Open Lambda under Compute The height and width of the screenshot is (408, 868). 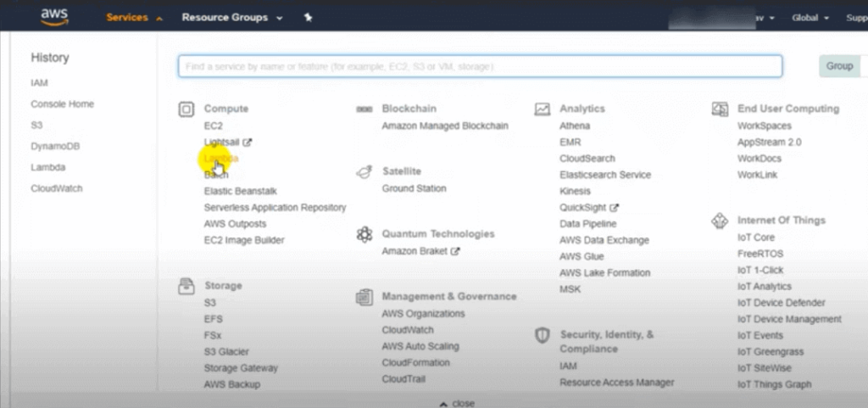point(221,159)
